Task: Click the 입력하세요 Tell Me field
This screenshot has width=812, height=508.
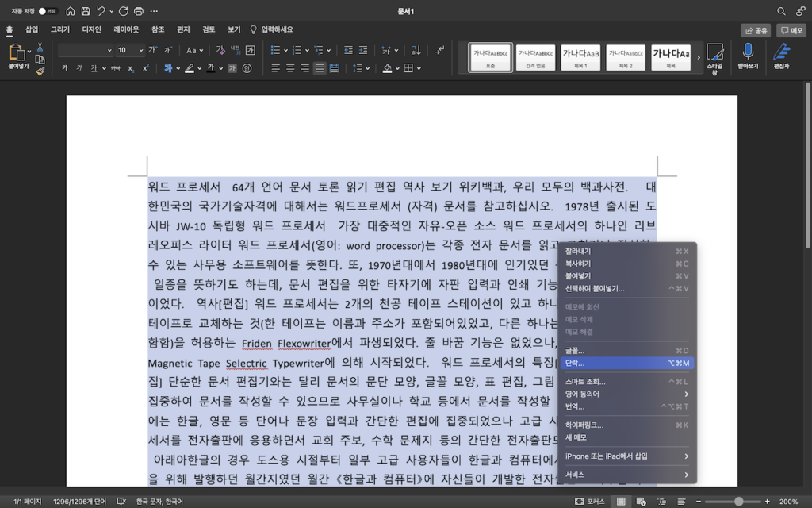Action: pos(272,29)
